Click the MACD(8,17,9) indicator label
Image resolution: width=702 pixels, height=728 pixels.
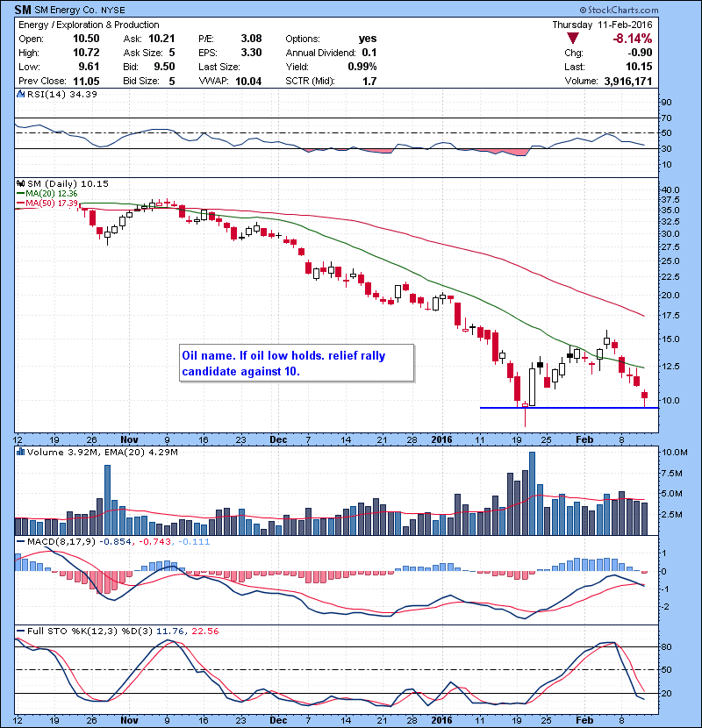61,542
